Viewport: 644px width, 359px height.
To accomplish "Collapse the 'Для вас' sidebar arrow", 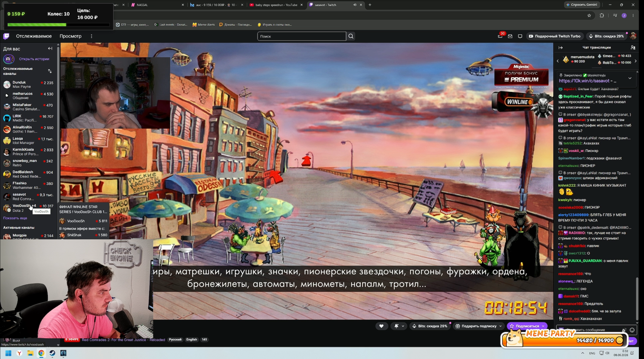I will [x=50, y=48].
